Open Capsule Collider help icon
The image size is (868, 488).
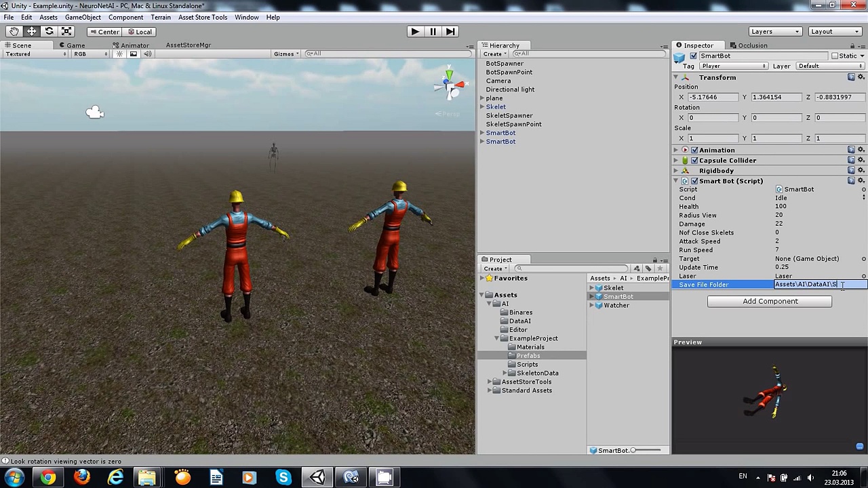[x=851, y=161]
